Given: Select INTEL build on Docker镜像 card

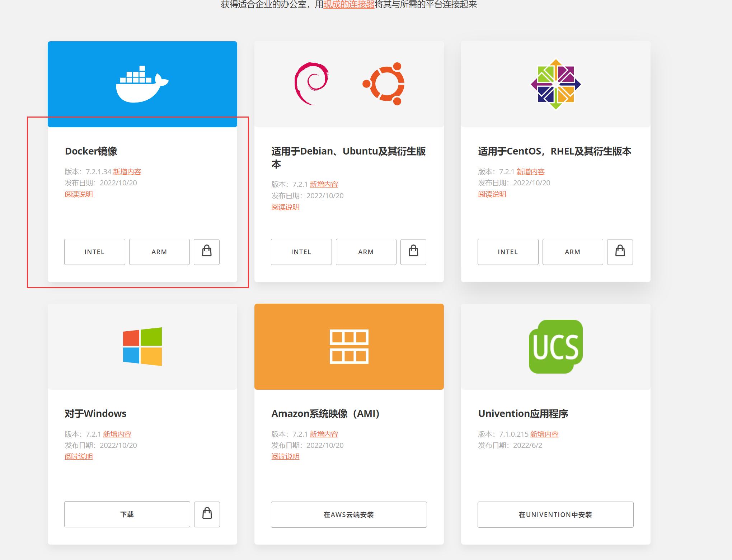Looking at the screenshot, I should pyautogui.click(x=94, y=252).
